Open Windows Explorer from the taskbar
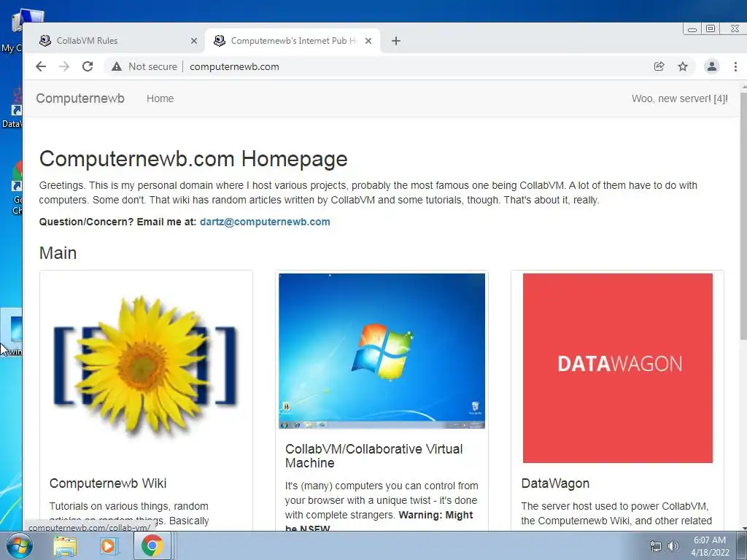 click(x=65, y=545)
